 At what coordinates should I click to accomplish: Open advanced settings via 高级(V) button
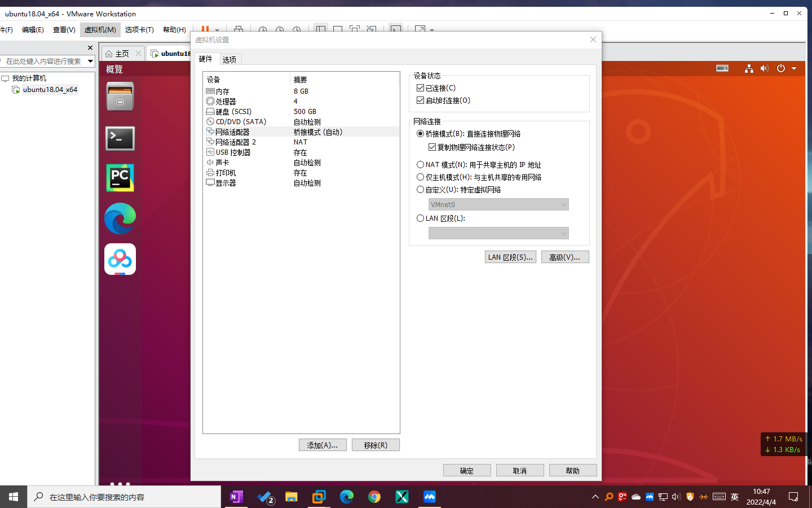click(565, 257)
